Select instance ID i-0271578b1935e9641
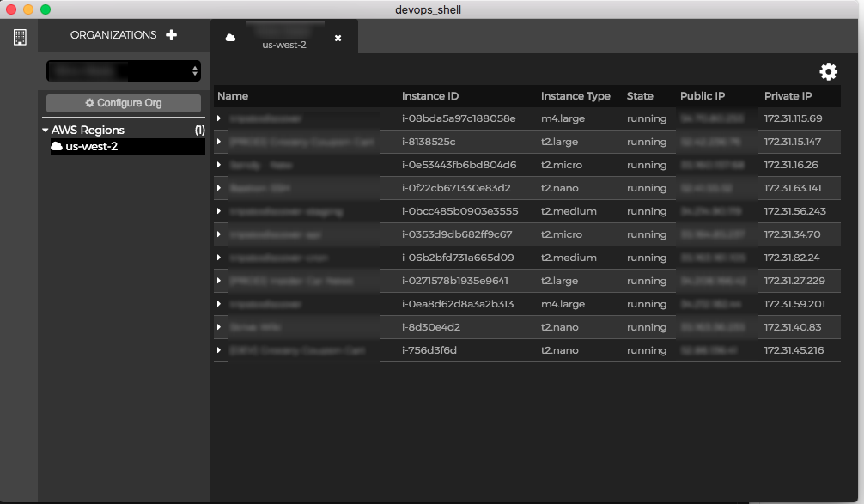 point(454,281)
